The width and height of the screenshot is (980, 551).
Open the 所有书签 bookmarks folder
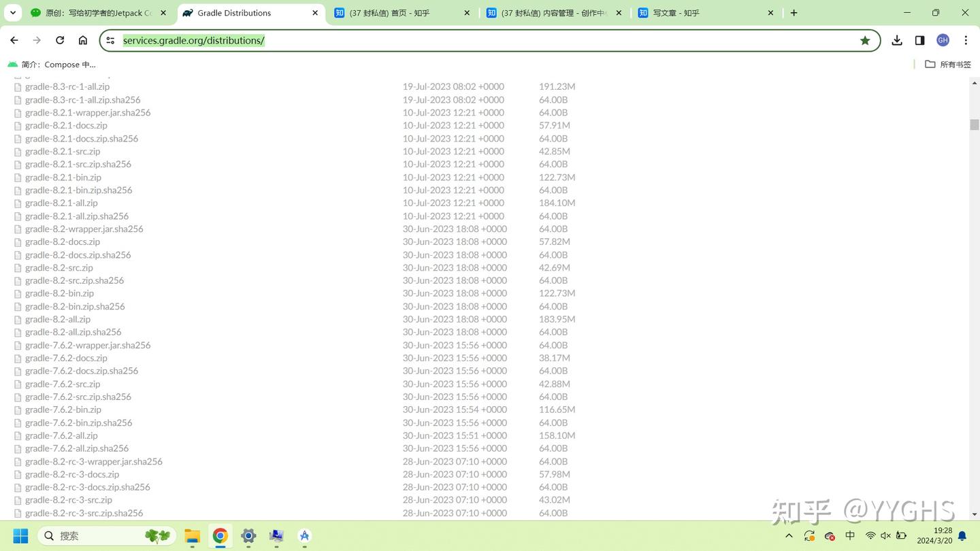tap(948, 65)
